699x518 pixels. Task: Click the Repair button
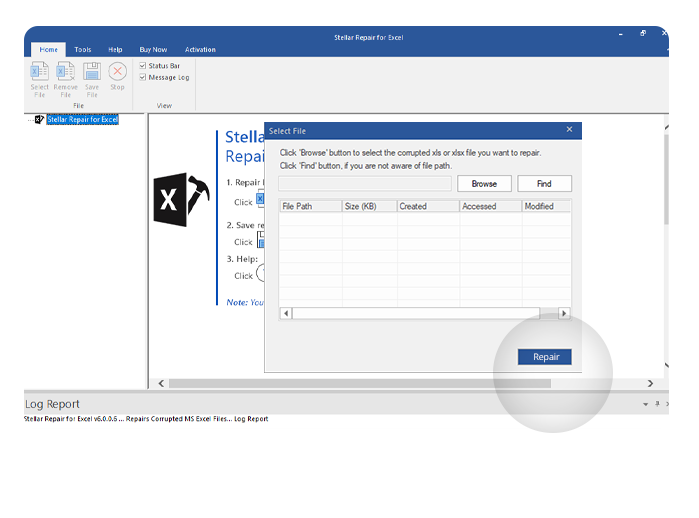click(x=545, y=357)
